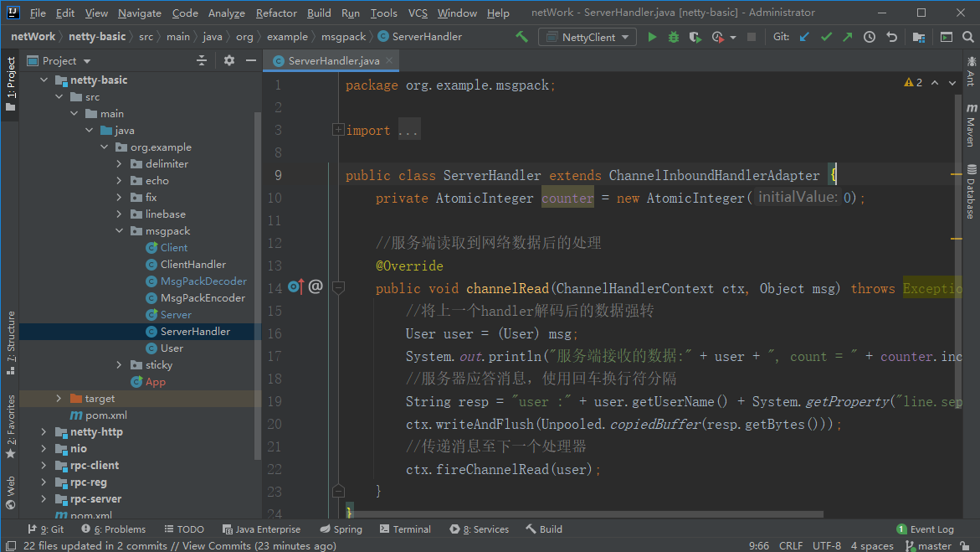Click the overriding method gutter icon on line 14
This screenshot has height=552, width=980.
pyautogui.click(x=296, y=286)
